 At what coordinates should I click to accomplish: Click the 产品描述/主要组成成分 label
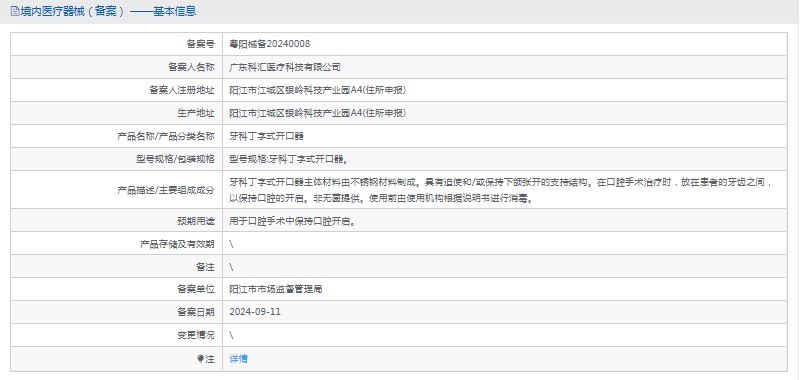click(x=166, y=190)
